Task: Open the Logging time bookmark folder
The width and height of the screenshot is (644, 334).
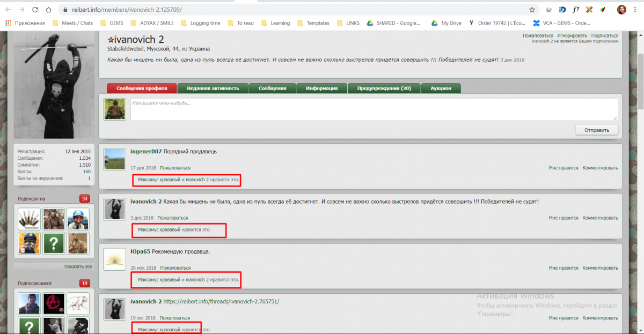Action: (205, 23)
